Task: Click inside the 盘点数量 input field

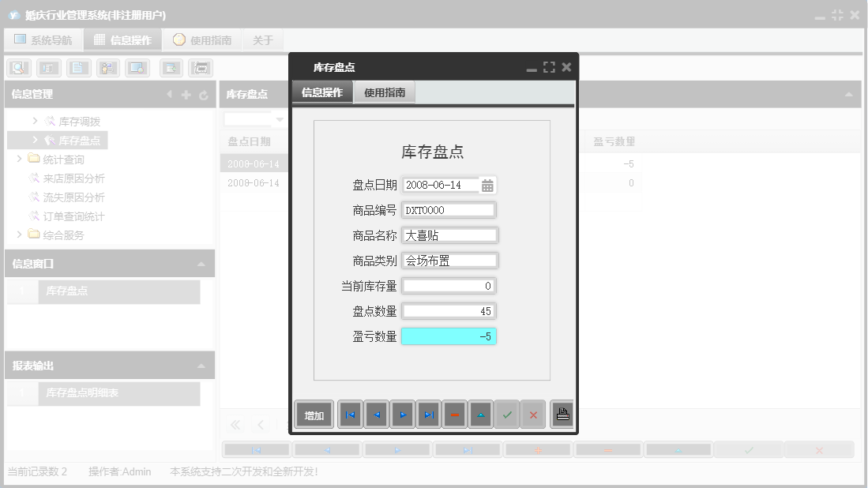Action: point(449,310)
